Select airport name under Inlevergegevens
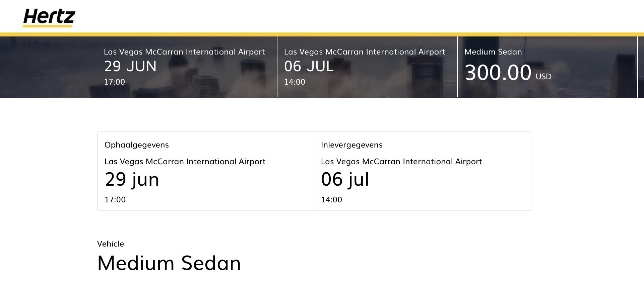Screen dimensions: 644x288 pyautogui.click(x=401, y=162)
